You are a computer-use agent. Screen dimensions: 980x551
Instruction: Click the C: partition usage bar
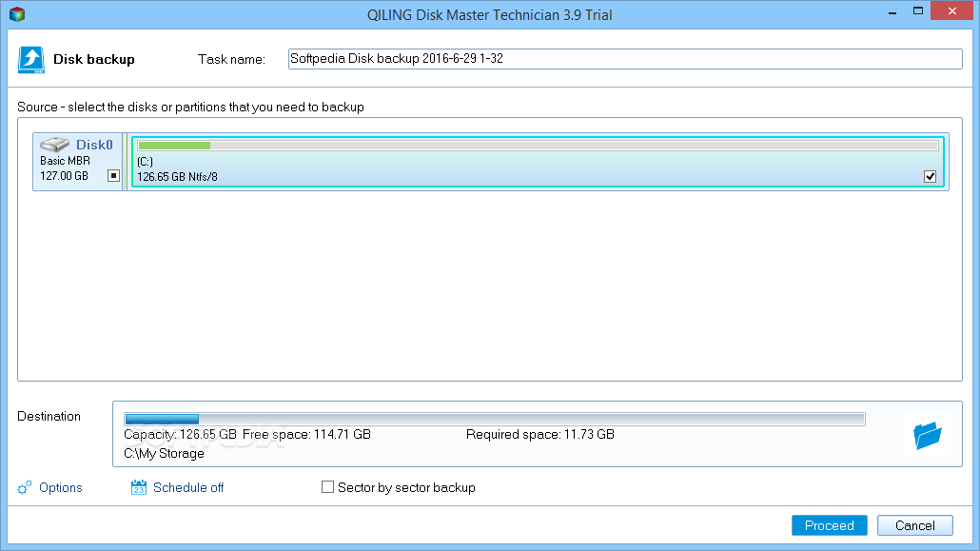point(539,146)
